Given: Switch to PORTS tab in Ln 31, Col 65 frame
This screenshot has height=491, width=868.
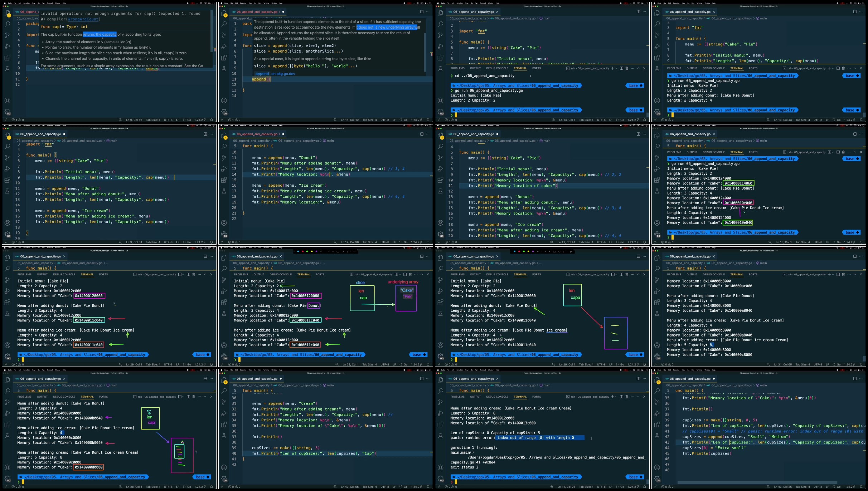Looking at the screenshot, I should pos(753,274).
